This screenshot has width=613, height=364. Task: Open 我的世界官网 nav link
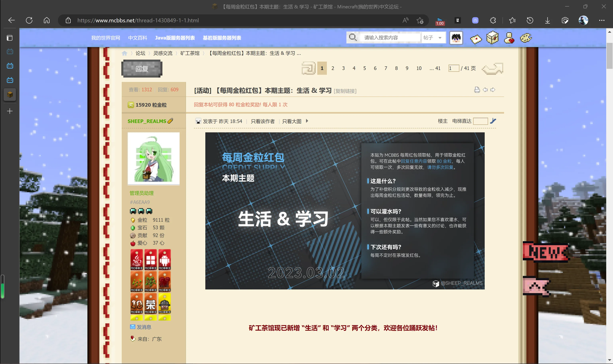click(106, 38)
